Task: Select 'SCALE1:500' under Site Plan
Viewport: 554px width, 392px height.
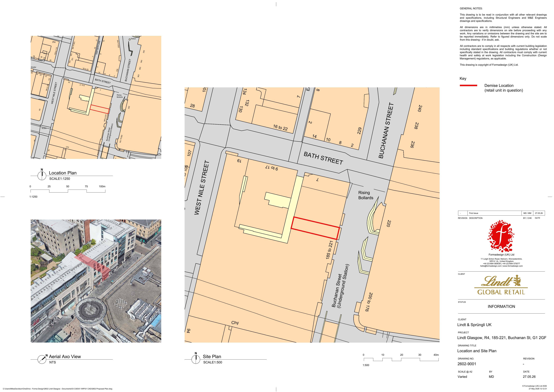Action: coord(213,362)
